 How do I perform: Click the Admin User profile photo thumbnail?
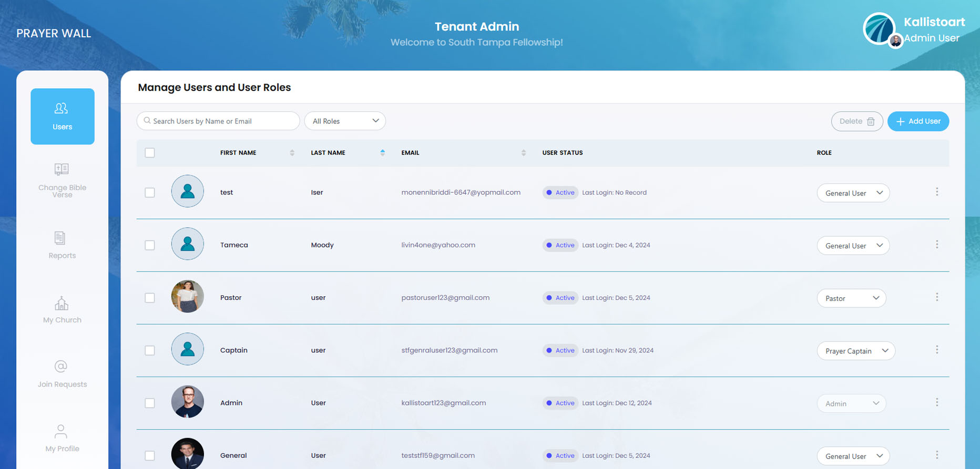point(895,41)
